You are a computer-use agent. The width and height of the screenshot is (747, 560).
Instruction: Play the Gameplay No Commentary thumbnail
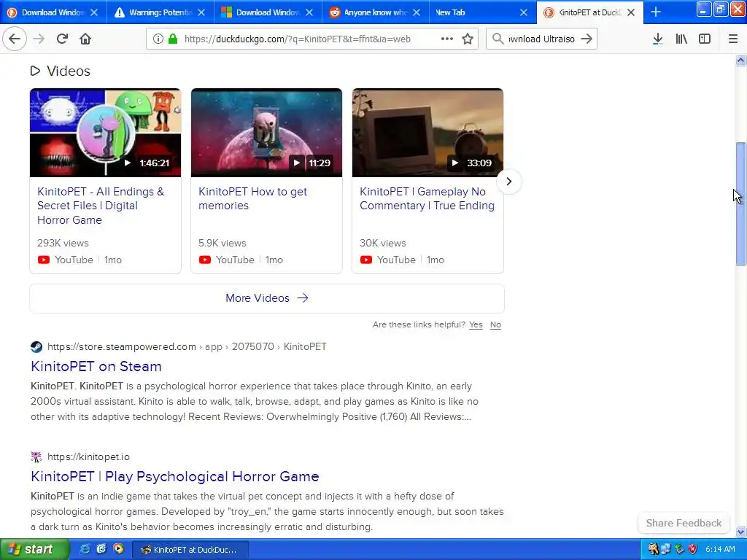427,133
